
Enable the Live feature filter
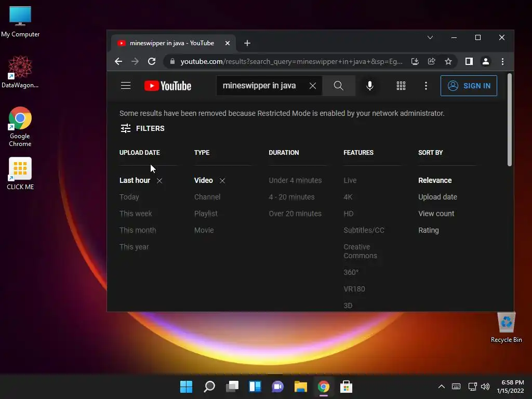pyautogui.click(x=350, y=180)
